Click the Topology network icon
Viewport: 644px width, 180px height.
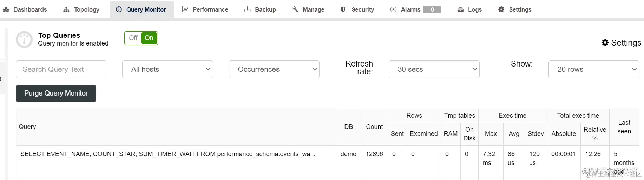(x=66, y=10)
